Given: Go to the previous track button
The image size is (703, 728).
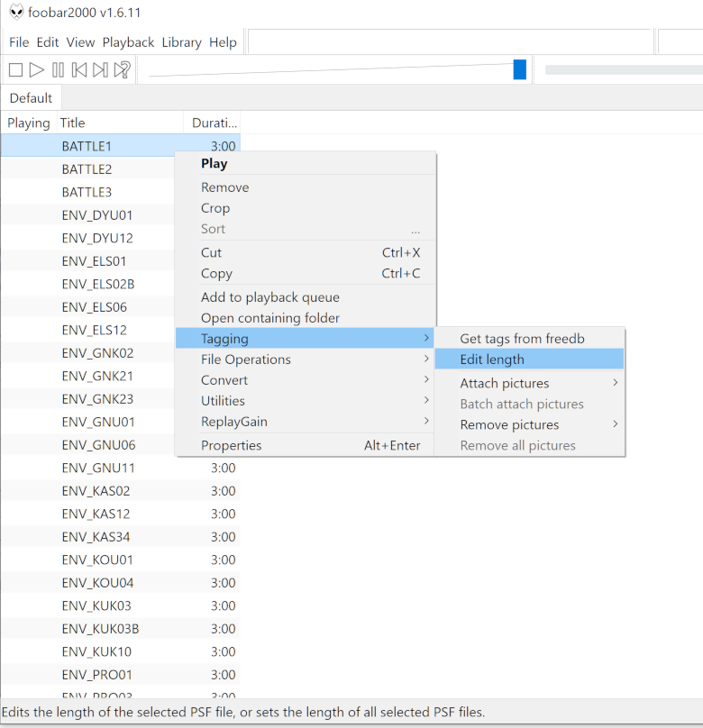Looking at the screenshot, I should click(x=79, y=70).
